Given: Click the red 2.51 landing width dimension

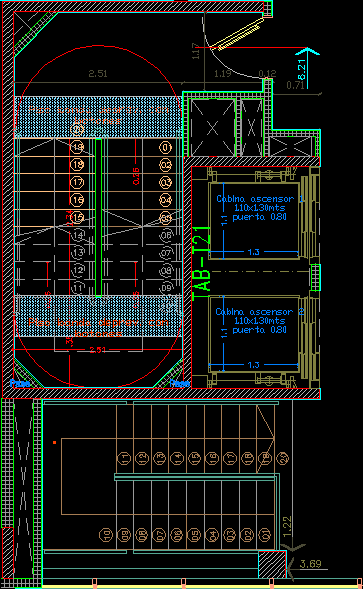Looking at the screenshot, I should (97, 350).
